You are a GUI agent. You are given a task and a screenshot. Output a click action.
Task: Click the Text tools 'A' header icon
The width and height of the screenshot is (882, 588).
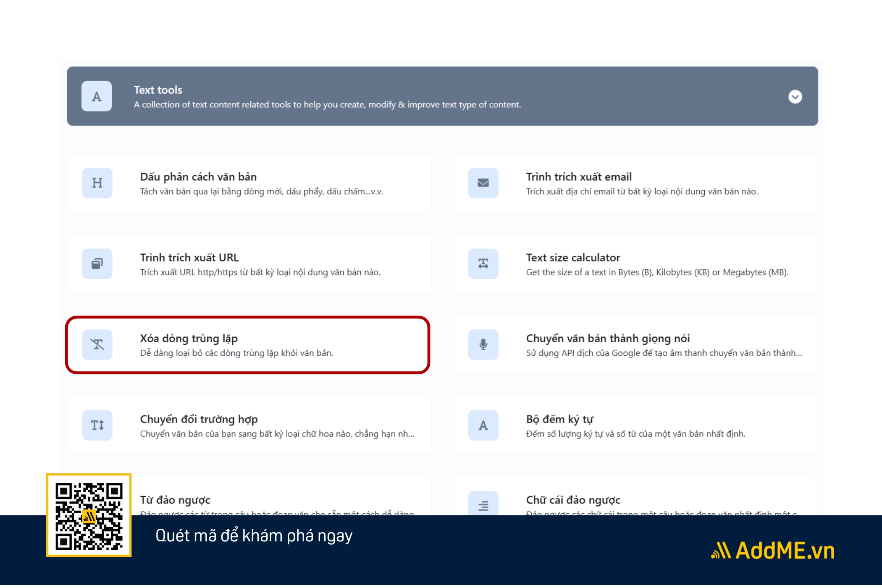click(x=97, y=96)
